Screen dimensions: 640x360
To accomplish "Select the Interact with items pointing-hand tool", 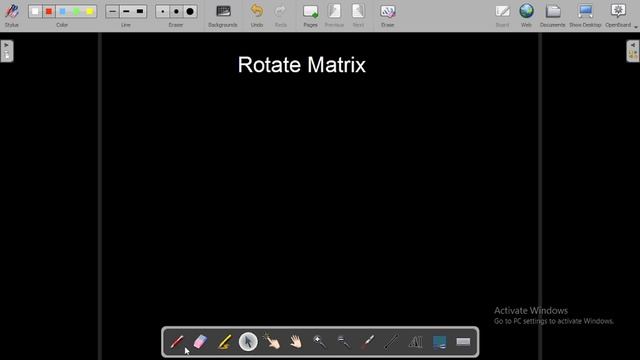I will tap(272, 341).
